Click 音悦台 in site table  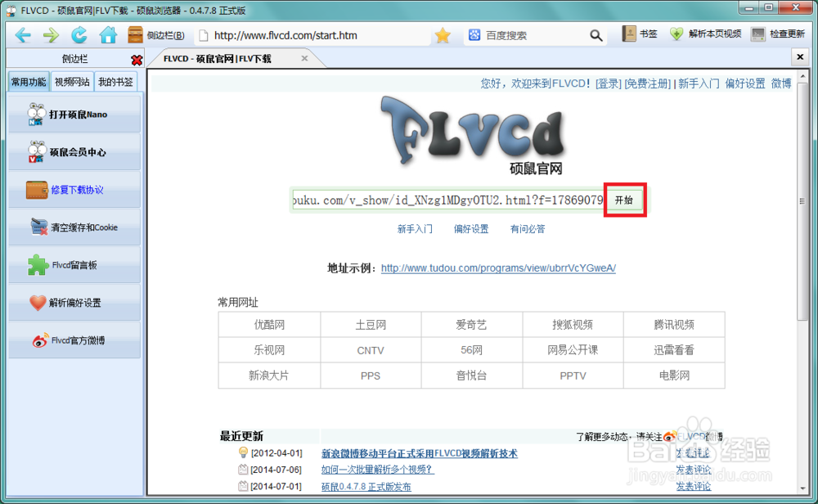472,376
